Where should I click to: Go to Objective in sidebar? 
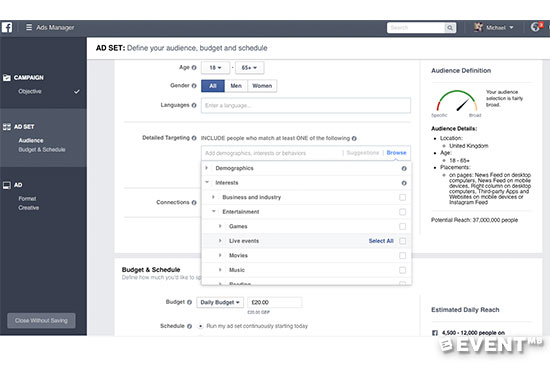[x=30, y=92]
